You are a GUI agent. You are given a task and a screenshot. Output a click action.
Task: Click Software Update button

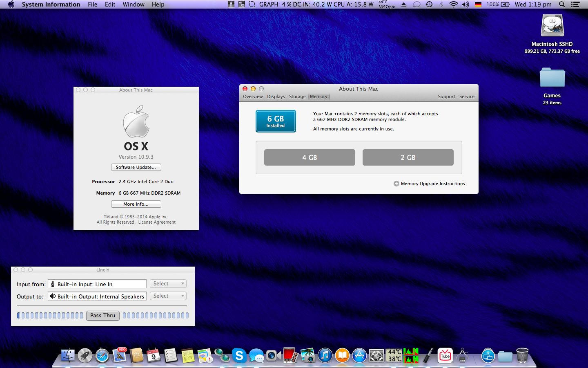(136, 167)
